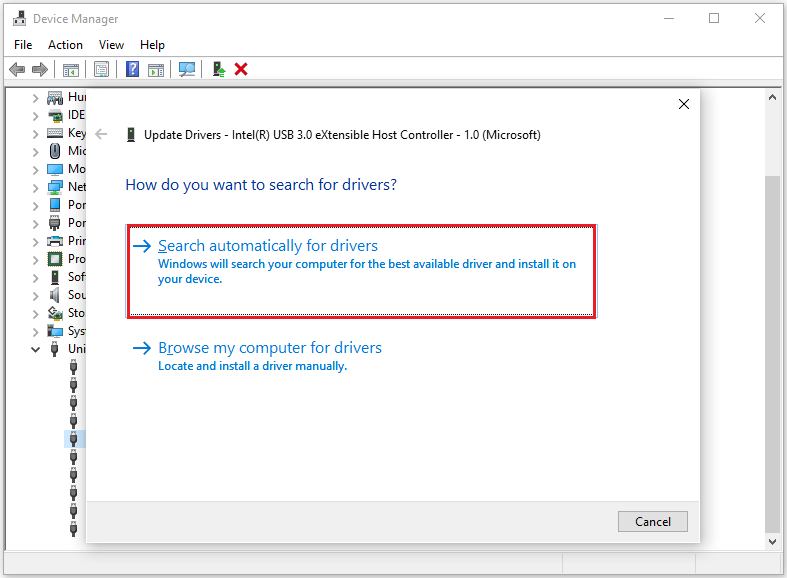
Task: Expand the Hum... tree node
Action: click(35, 98)
